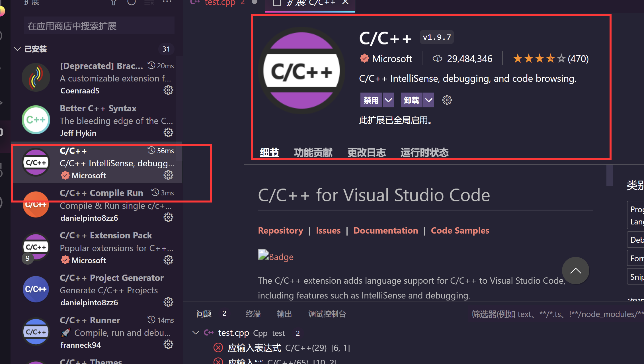Click the problems count badge 2

pos(224,314)
